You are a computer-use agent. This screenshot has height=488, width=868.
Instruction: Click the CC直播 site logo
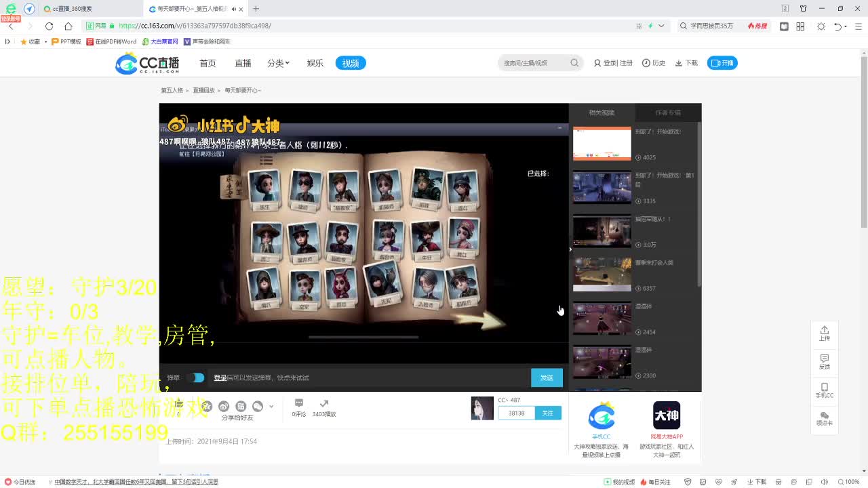(147, 63)
